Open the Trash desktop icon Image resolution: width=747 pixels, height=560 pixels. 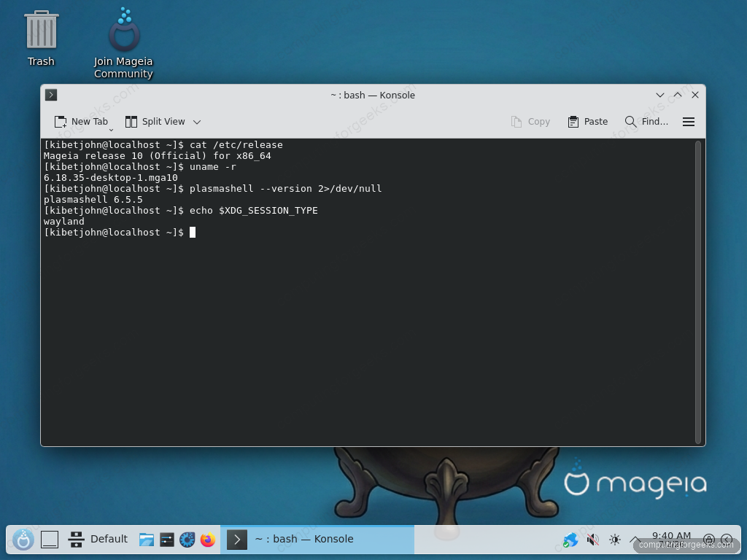[41, 39]
